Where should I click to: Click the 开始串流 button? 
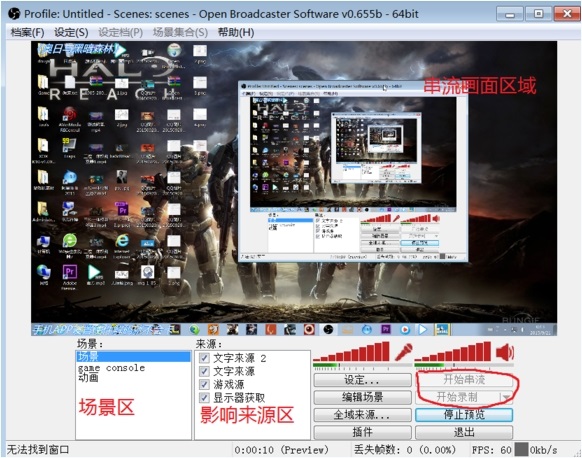464,380
